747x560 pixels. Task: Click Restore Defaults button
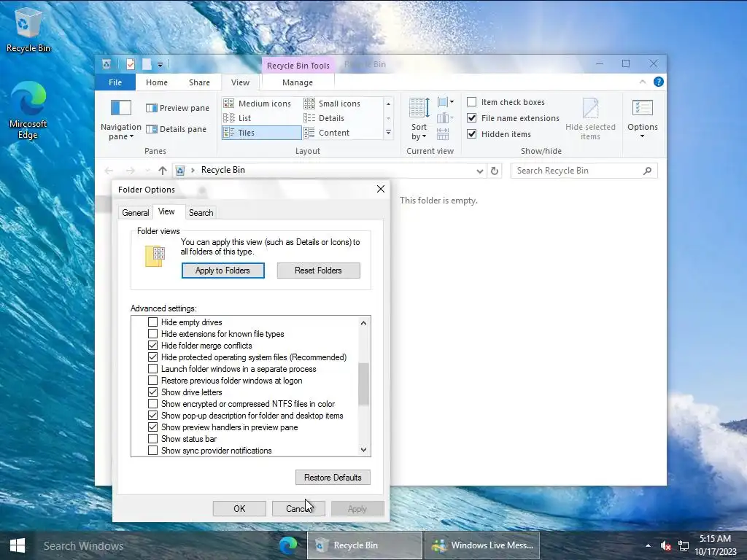[333, 477]
